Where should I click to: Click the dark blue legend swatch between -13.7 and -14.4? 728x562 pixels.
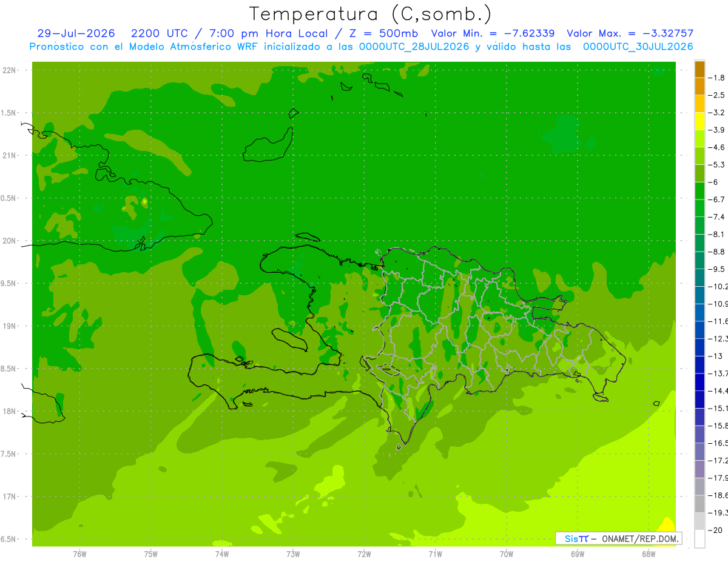699,382
